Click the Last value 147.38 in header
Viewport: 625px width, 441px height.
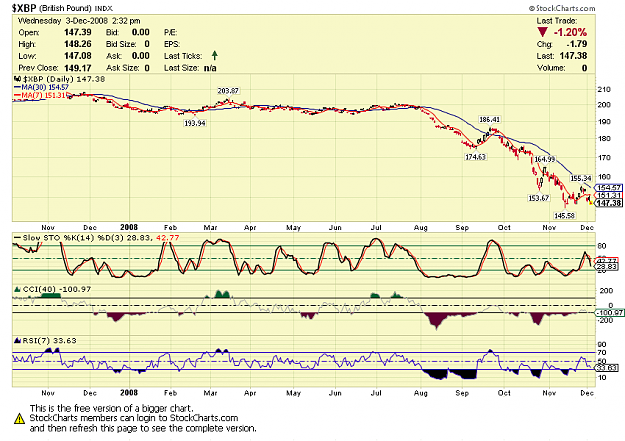pos(573,56)
